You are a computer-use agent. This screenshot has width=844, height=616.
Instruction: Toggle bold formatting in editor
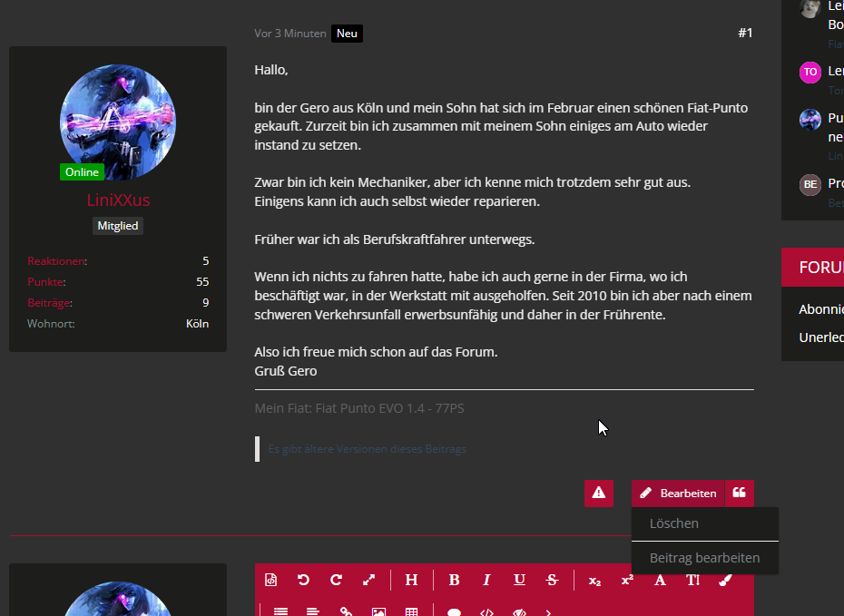(x=454, y=581)
